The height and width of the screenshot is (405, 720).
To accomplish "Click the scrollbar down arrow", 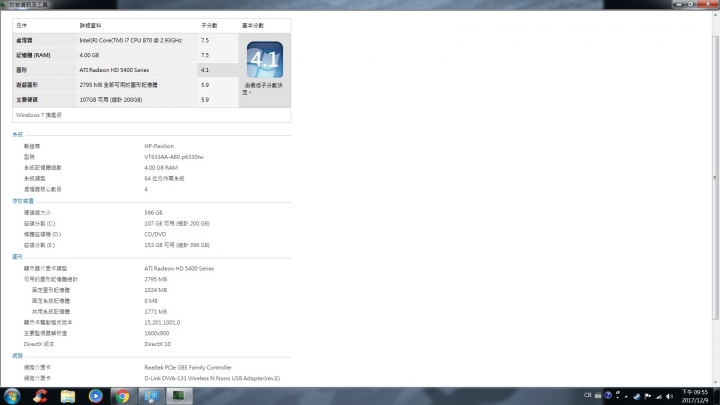I will (x=715, y=382).
